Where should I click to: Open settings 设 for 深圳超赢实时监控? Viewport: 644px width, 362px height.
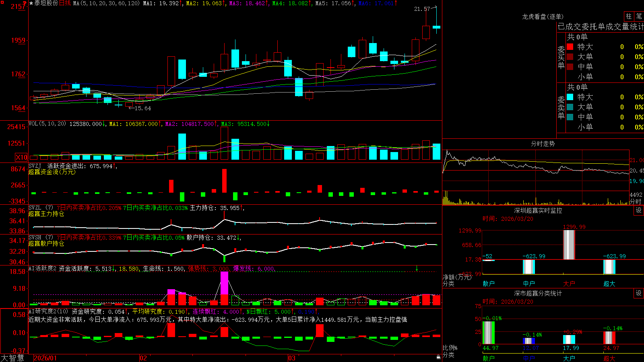(x=639, y=210)
